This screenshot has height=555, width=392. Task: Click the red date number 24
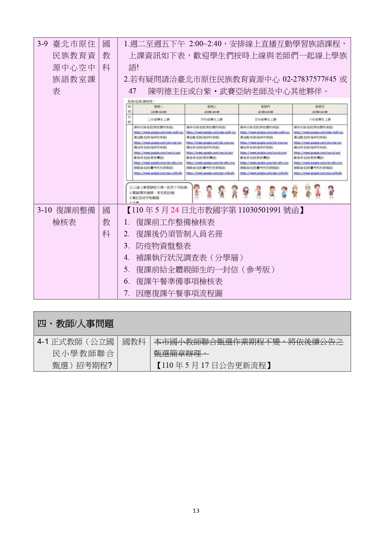click(175, 210)
